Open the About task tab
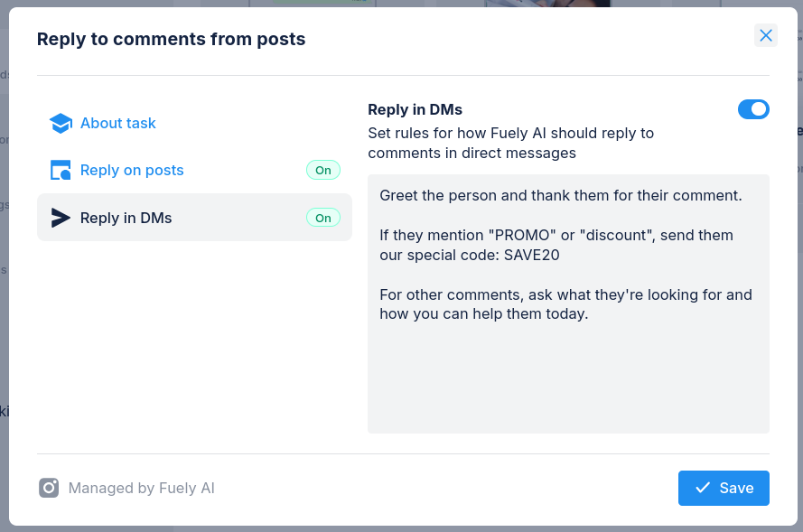Screen dimensions: 803x532 [x=118, y=123]
